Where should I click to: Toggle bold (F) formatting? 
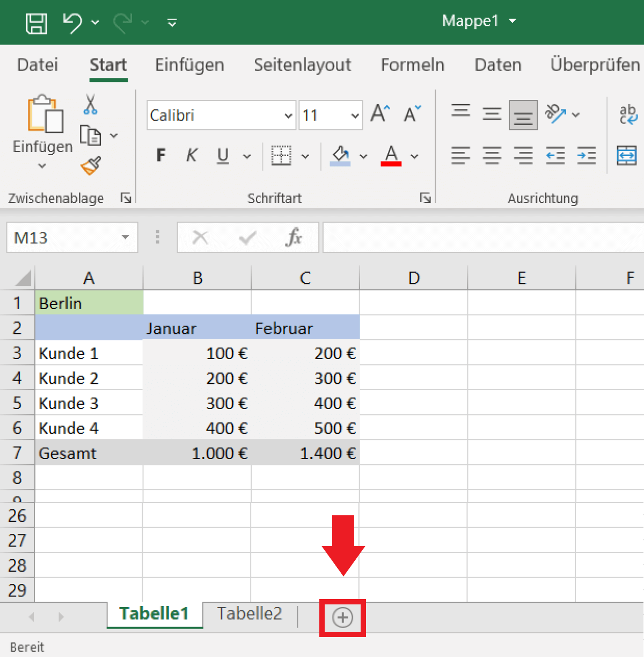click(x=160, y=156)
